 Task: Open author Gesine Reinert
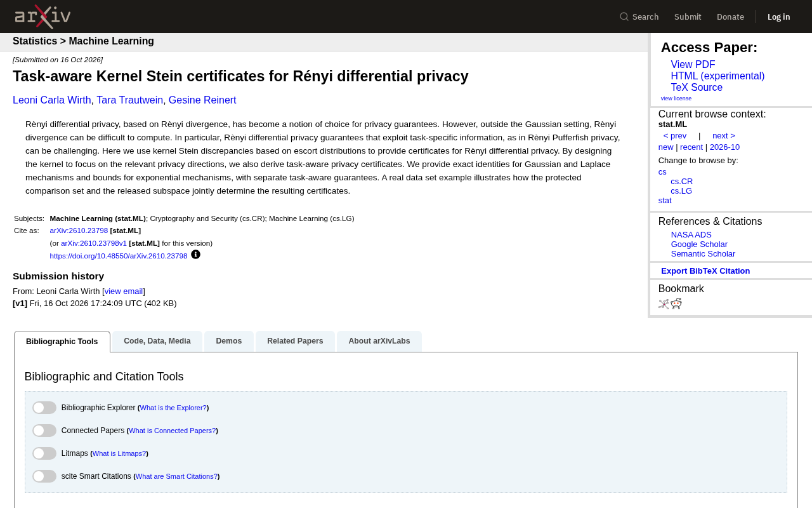(202, 100)
